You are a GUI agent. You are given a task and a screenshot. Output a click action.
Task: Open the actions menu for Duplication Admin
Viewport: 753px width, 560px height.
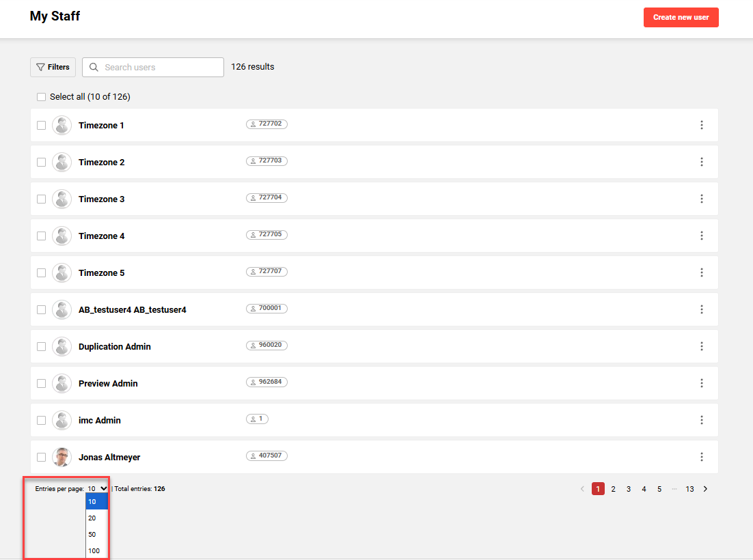[702, 346]
